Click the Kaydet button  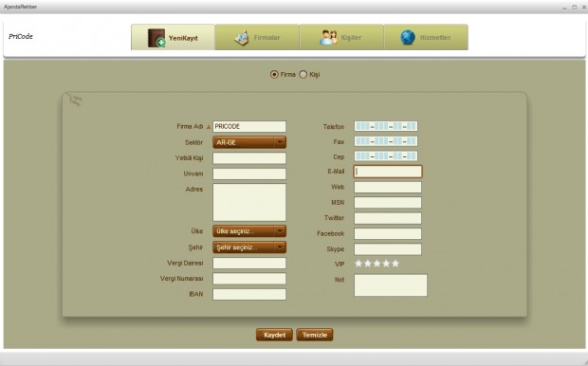tap(274, 335)
